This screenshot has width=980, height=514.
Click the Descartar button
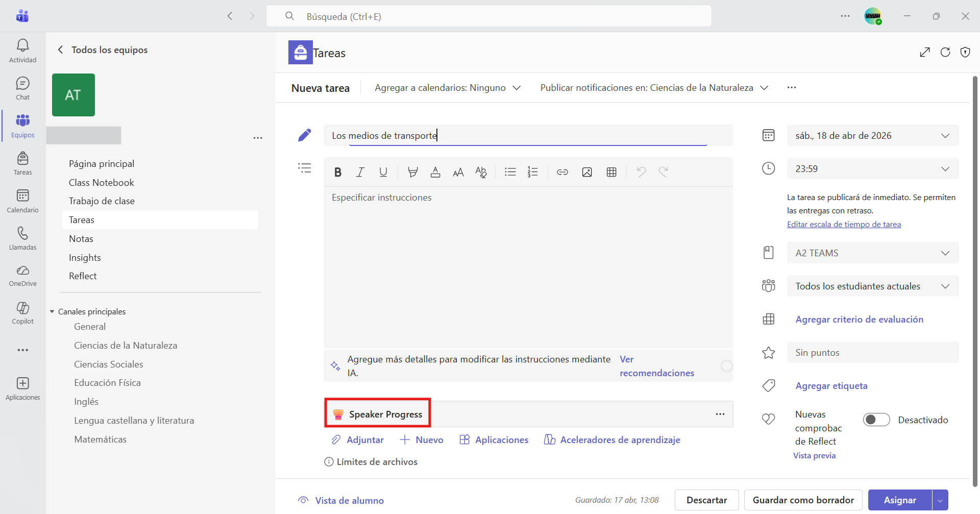707,500
